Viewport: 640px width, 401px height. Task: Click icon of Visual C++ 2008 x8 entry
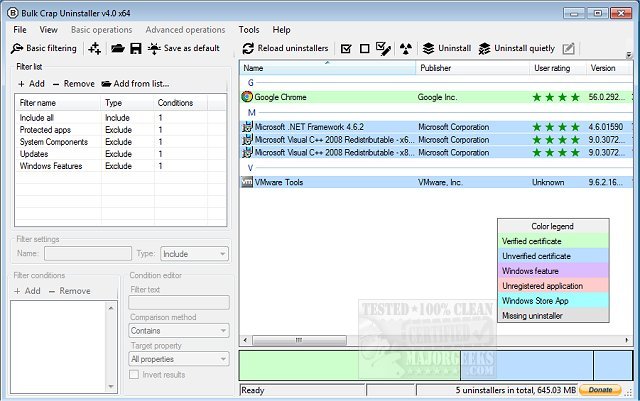(x=247, y=152)
